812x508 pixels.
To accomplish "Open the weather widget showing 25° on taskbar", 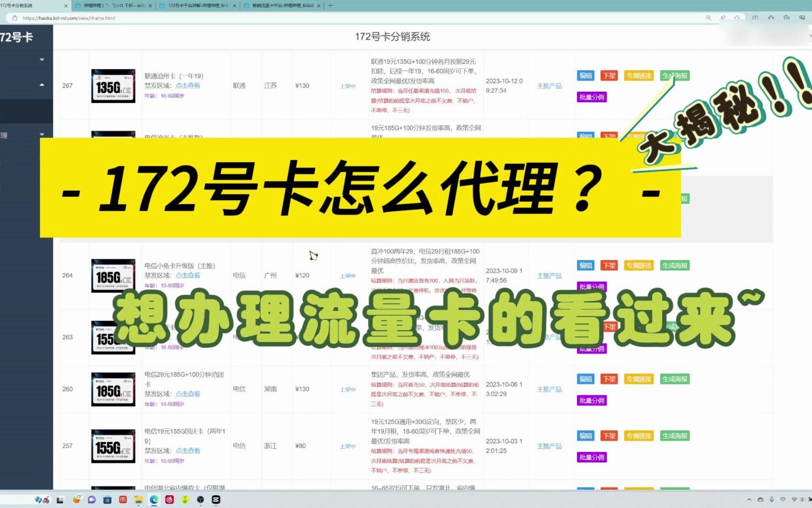I will 77,499.
